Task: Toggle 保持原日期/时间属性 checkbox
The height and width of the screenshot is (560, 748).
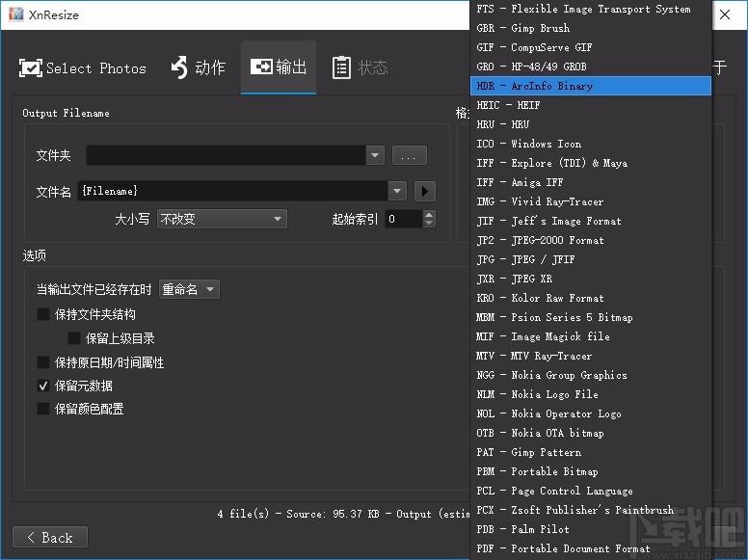Action: click(x=43, y=362)
